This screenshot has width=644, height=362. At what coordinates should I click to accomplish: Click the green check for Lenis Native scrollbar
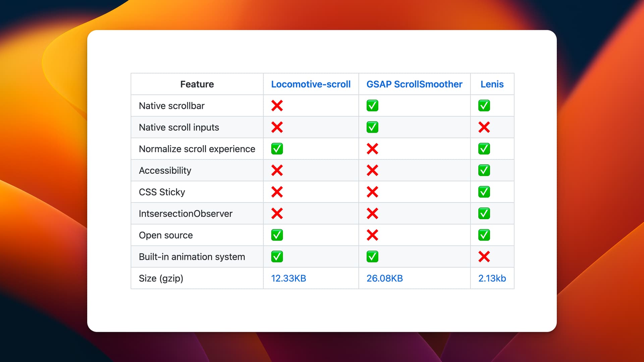tap(484, 106)
